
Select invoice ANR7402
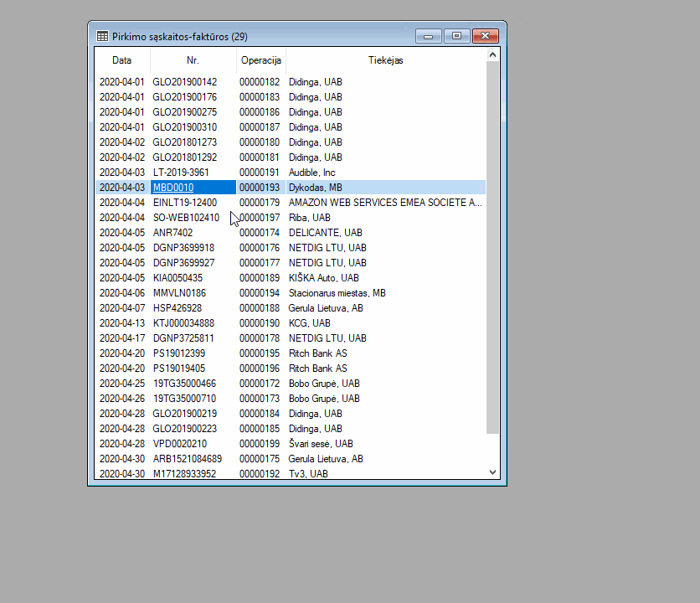click(x=172, y=233)
